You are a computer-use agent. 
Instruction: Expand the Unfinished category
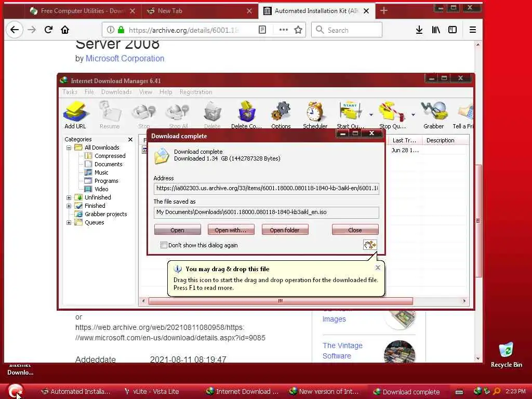pos(69,197)
